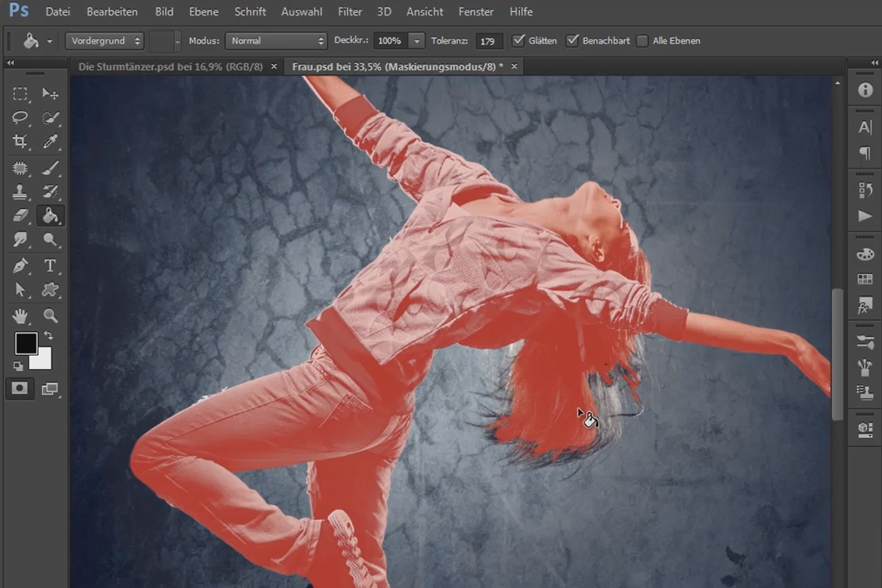Open the Swatches panel icon
Viewport: 882px width, 588px height.
865,279
